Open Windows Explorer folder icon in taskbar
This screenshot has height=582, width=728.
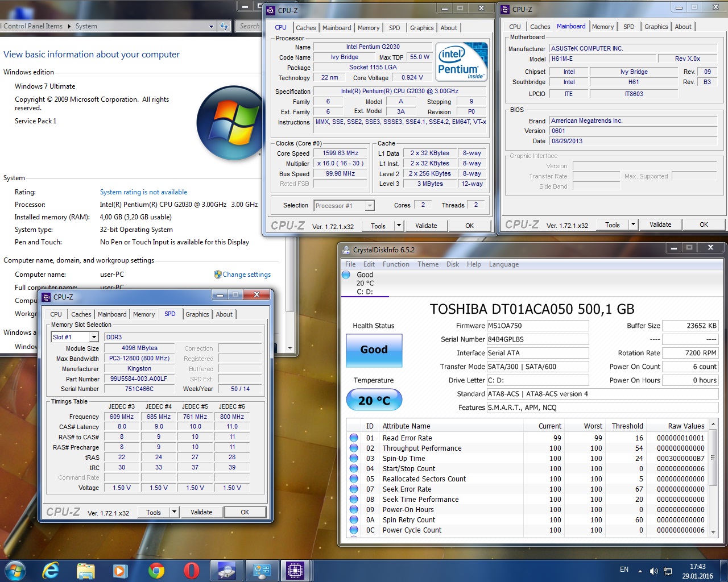coord(86,570)
